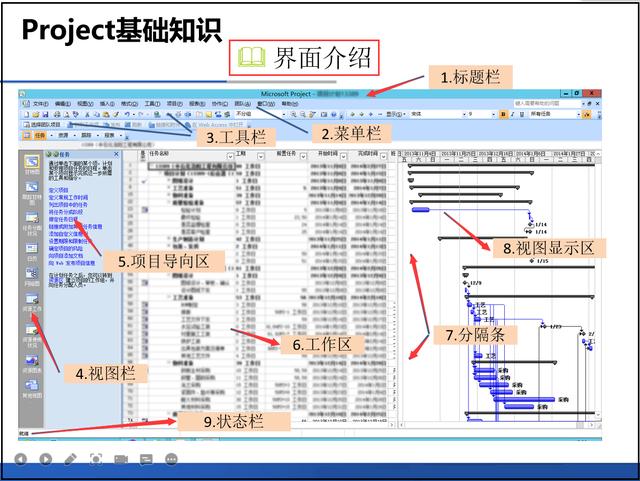Select 任务分配状况 in the view bar
Screen dimensions: 640x481
pyautogui.click(x=32, y=224)
